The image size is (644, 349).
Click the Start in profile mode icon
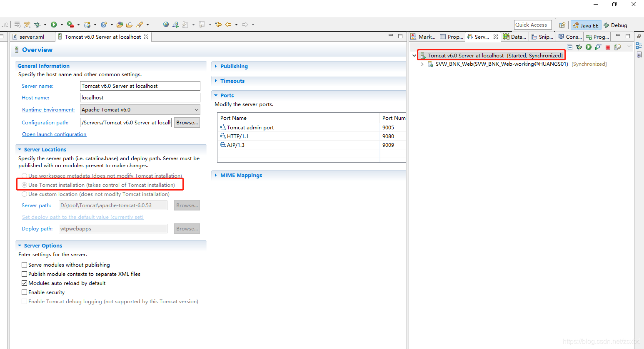(598, 47)
